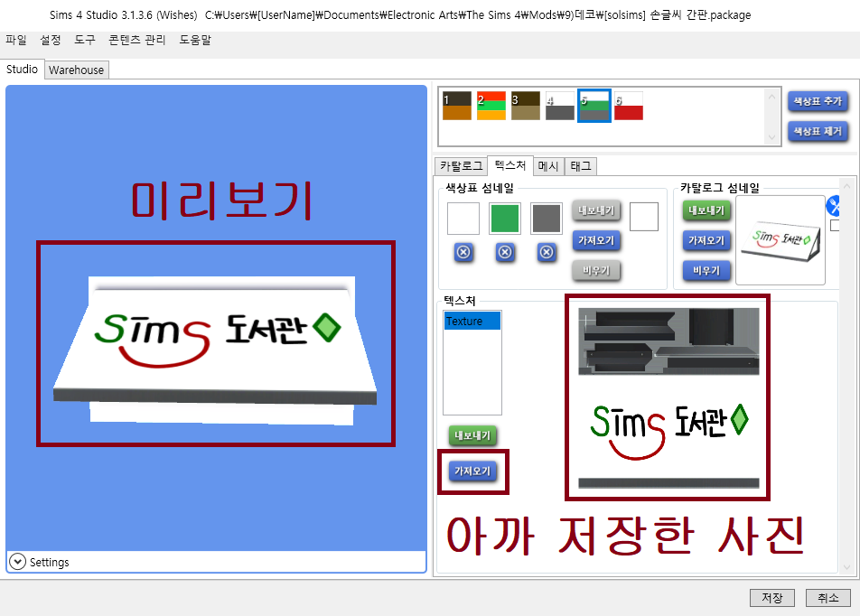Click swatch list scroll up arrow
Viewport: 860px width, 616px height.
click(771, 97)
